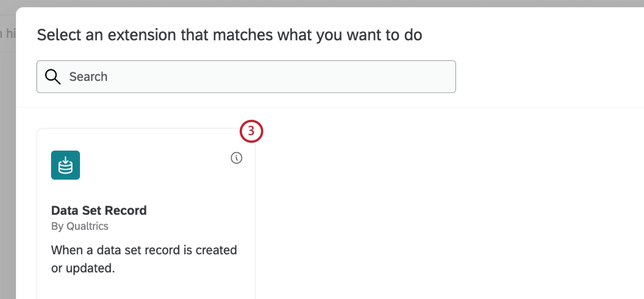
Task: Click the 'By Qualtrics' publisher text
Action: coord(80,226)
